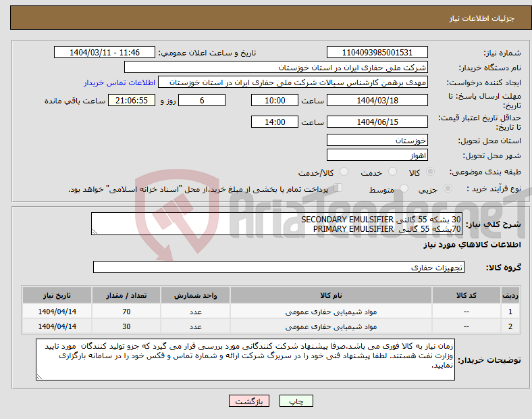Screen dimensions: 532x419
Task: Click the شماره نیاز number field
Action: [377, 53]
